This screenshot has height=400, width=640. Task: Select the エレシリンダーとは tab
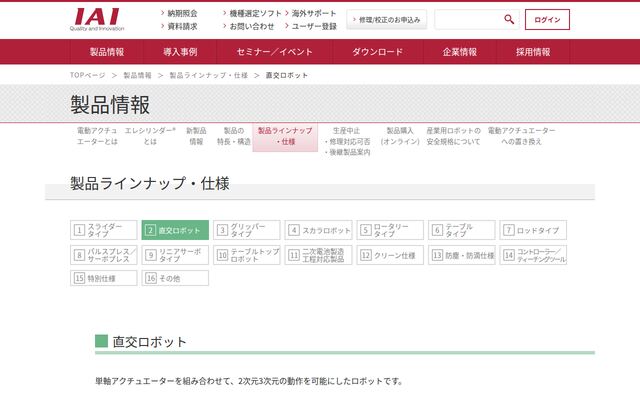(x=150, y=136)
